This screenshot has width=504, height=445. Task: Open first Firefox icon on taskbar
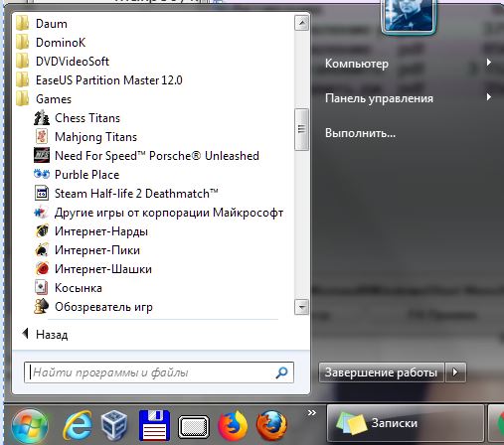(x=233, y=426)
